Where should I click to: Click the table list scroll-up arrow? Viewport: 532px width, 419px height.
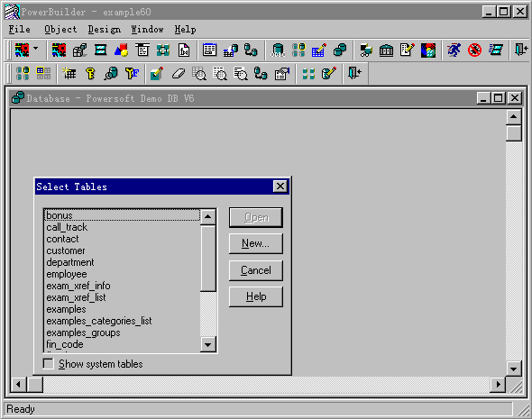pos(208,216)
